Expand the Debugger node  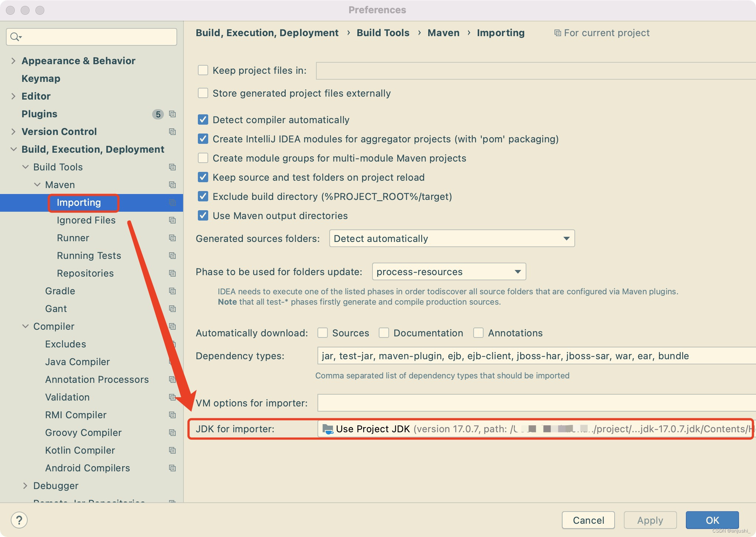(25, 486)
